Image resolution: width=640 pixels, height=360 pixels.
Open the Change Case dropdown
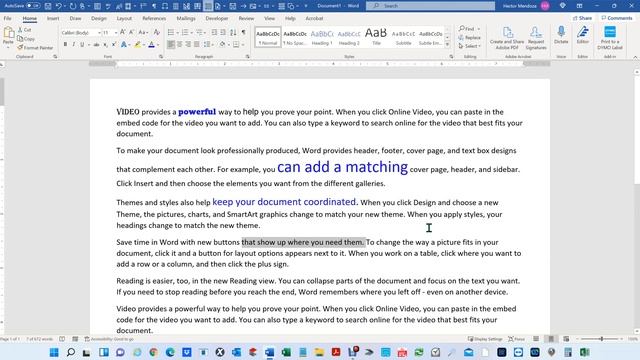tap(143, 32)
